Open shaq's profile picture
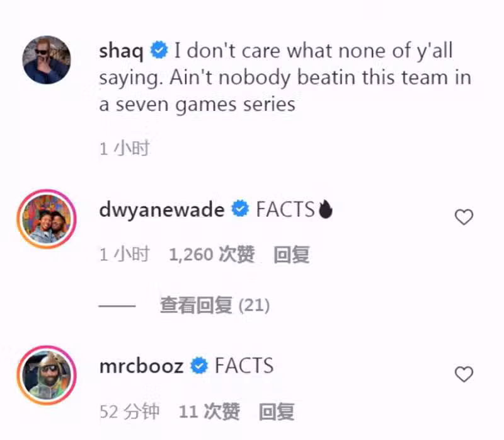The image size is (504, 440). tap(47, 60)
